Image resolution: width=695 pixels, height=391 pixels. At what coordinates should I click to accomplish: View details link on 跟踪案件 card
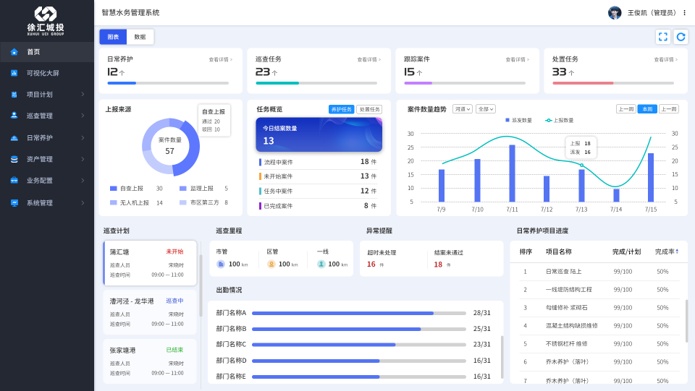click(x=517, y=59)
